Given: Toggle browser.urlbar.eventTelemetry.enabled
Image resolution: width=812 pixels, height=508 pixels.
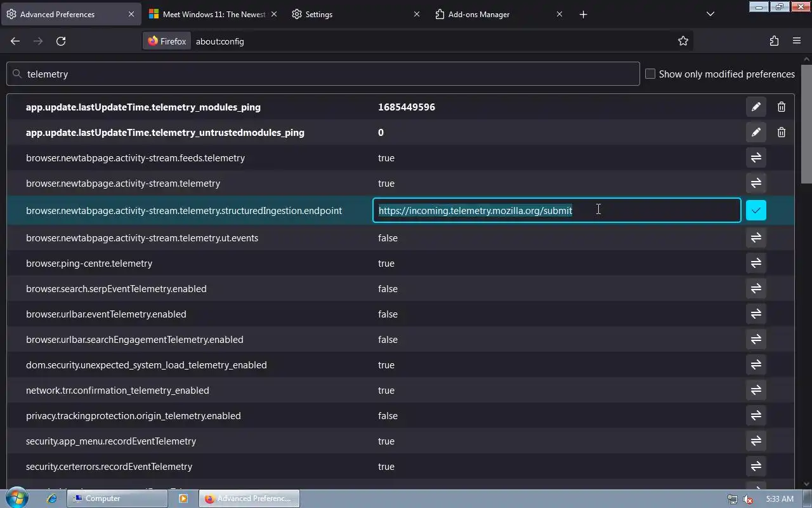Looking at the screenshot, I should [756, 314].
